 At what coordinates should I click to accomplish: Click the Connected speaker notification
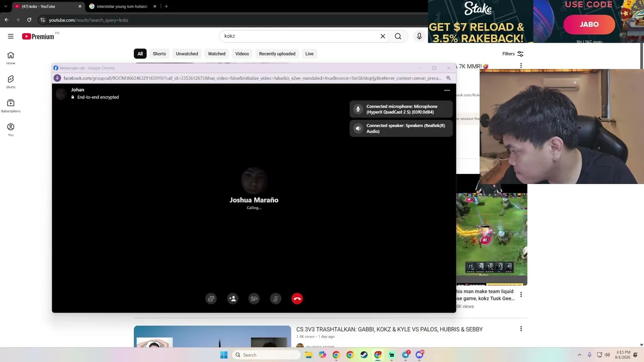pos(401,128)
